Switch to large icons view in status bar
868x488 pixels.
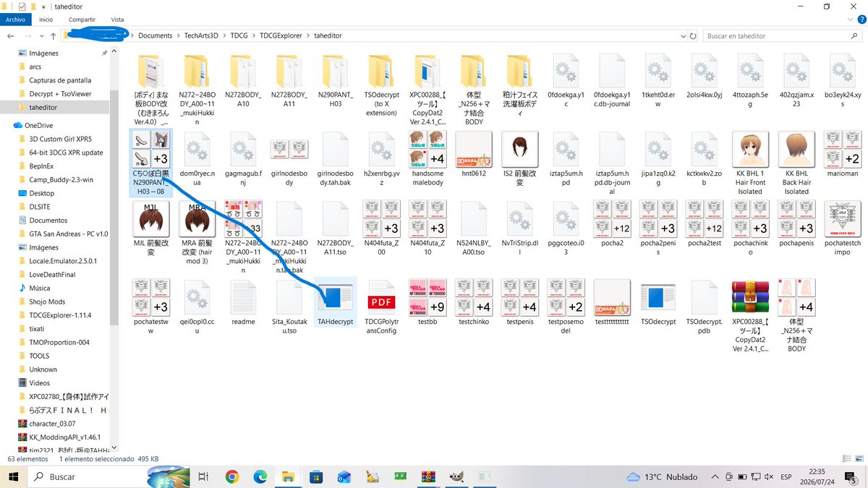860,459
